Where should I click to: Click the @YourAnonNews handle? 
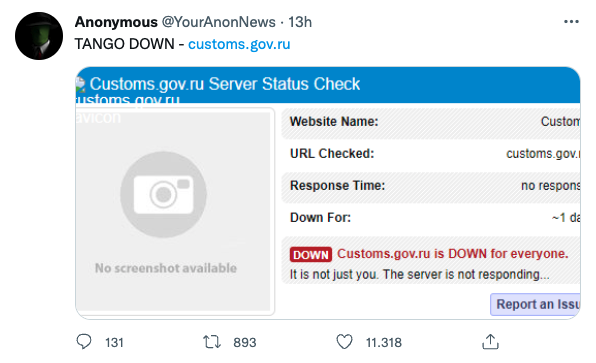pos(219,22)
